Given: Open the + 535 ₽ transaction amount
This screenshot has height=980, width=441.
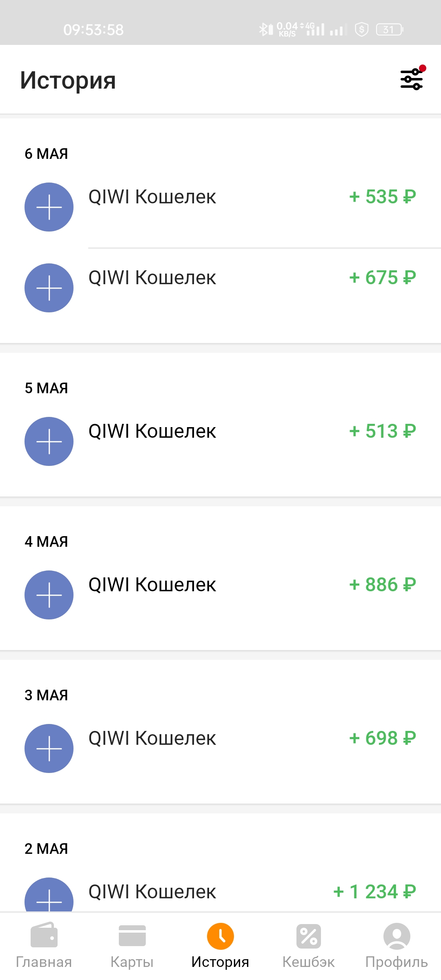Looking at the screenshot, I should pos(383,197).
